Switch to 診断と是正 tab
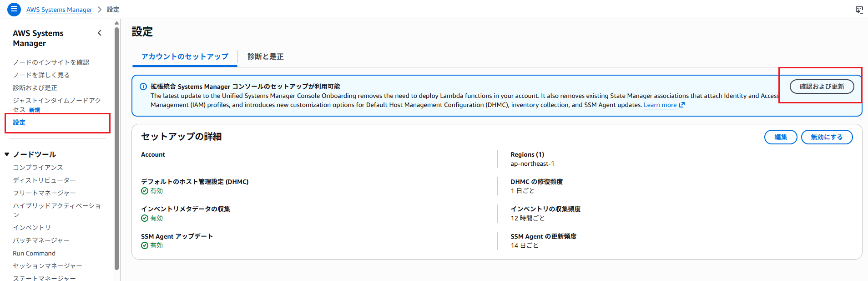 tap(266, 56)
